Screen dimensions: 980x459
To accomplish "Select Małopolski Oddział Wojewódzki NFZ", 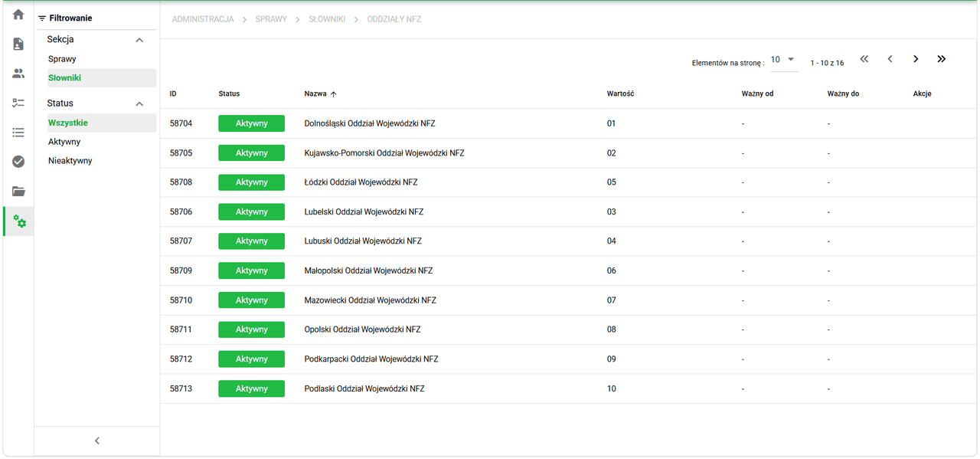I will [368, 270].
